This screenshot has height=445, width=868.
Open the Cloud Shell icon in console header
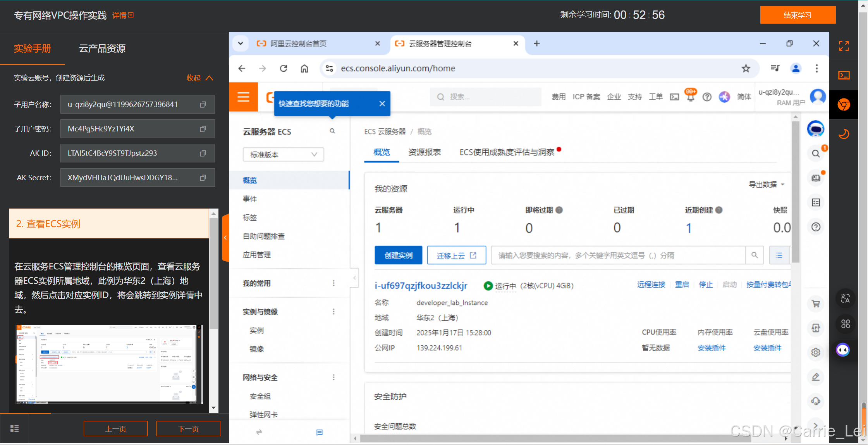(675, 97)
